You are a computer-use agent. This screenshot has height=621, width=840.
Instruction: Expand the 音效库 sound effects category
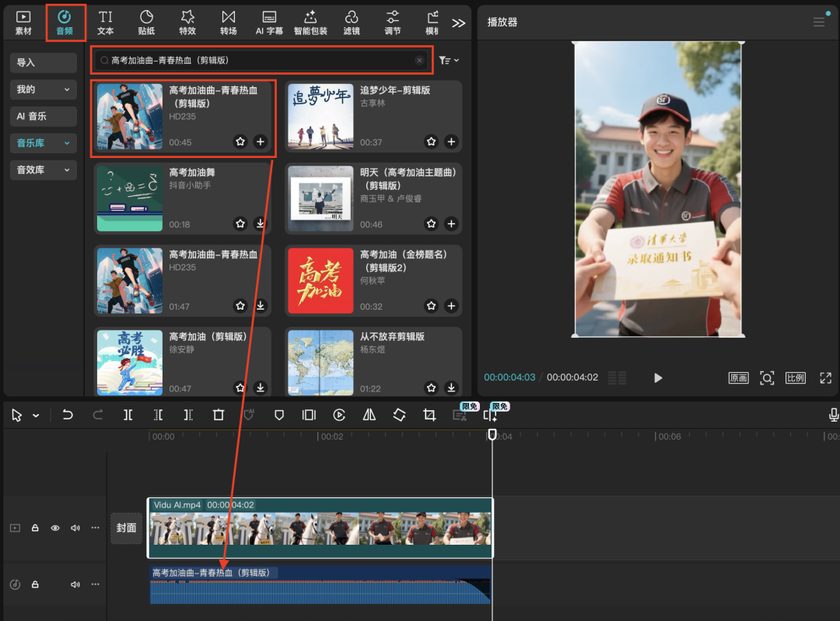pos(43,170)
